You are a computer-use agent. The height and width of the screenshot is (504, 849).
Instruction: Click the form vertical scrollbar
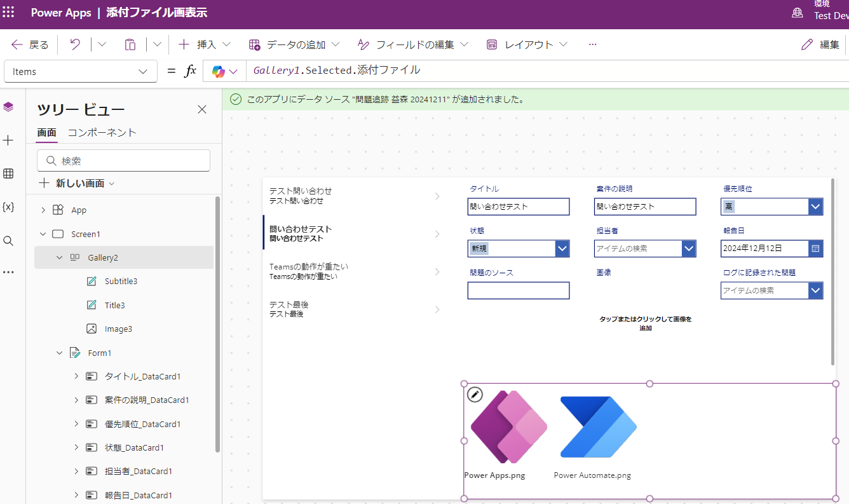833,271
